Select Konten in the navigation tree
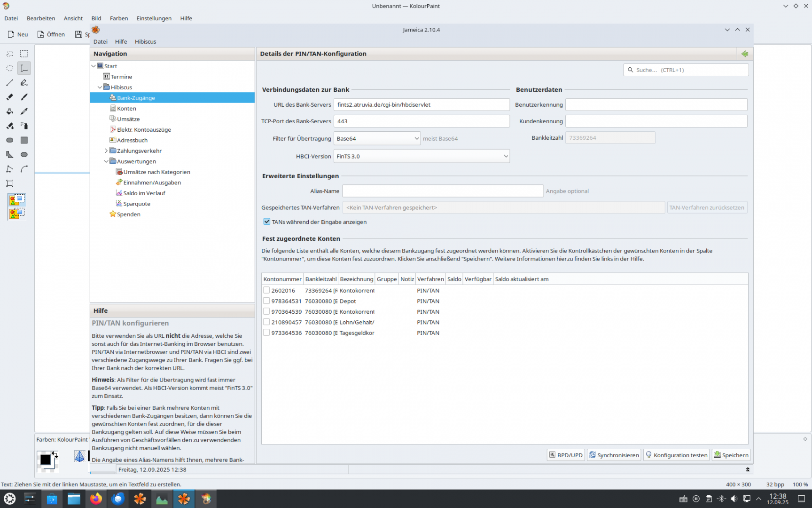 (126, 109)
